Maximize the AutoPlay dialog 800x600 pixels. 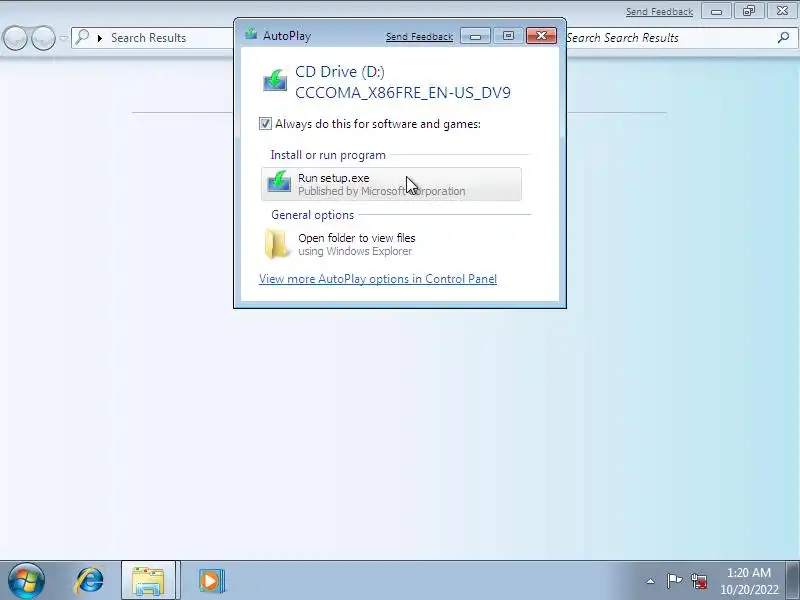click(x=508, y=36)
